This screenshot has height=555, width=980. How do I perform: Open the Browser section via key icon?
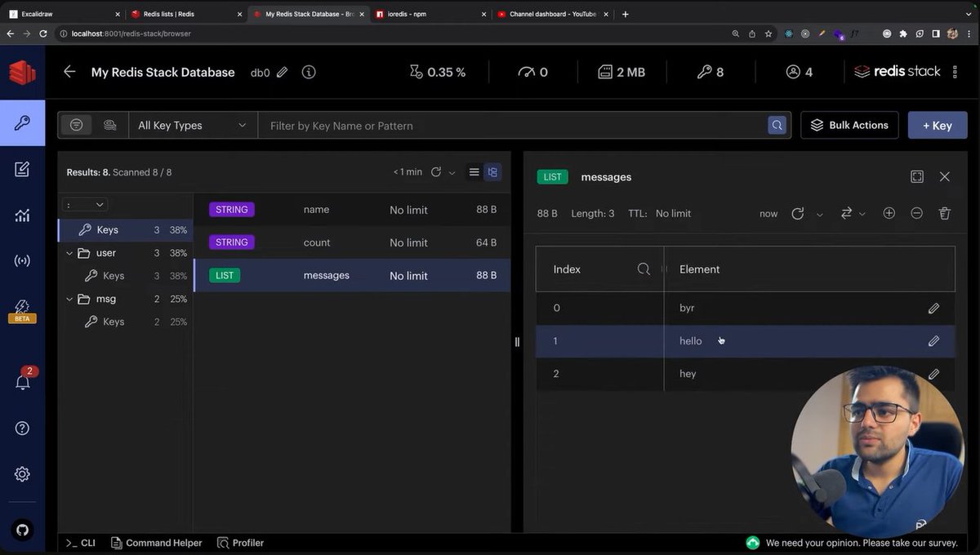[x=22, y=123]
